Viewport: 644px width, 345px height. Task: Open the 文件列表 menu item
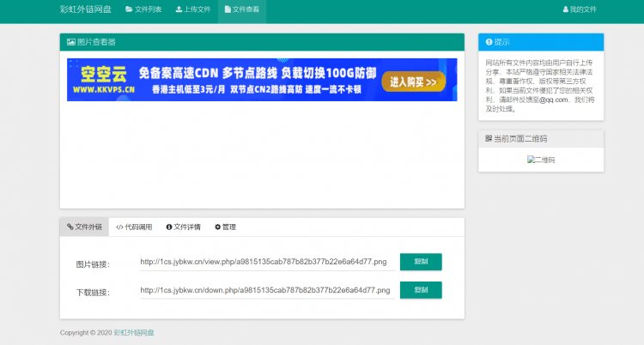click(143, 9)
